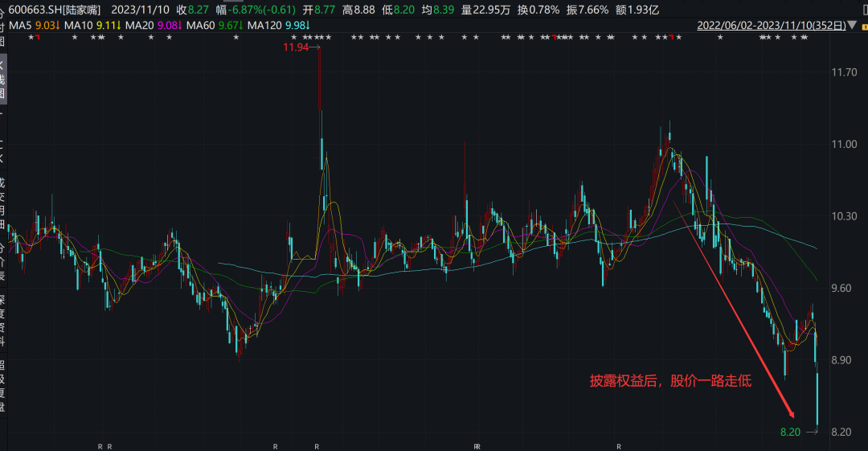Open the date range dropdown triangle
Viewport: 868px width, 451px height.
pyautogui.click(x=852, y=26)
